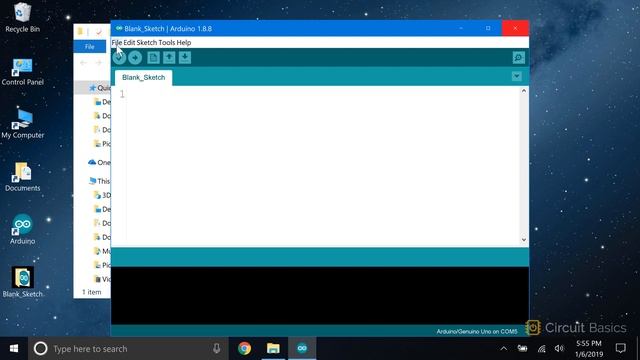Select OneDrive in Explorer sidebar
640x360 pixels.
(99, 162)
